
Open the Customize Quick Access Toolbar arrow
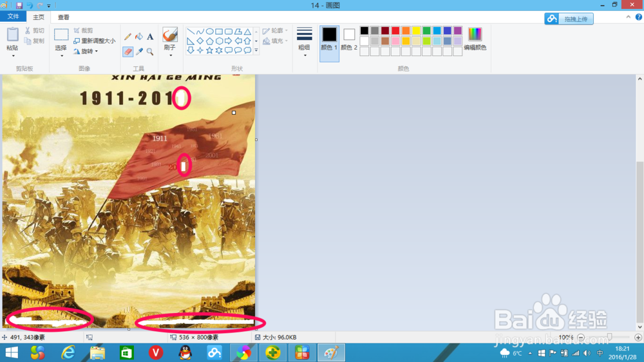point(48,6)
